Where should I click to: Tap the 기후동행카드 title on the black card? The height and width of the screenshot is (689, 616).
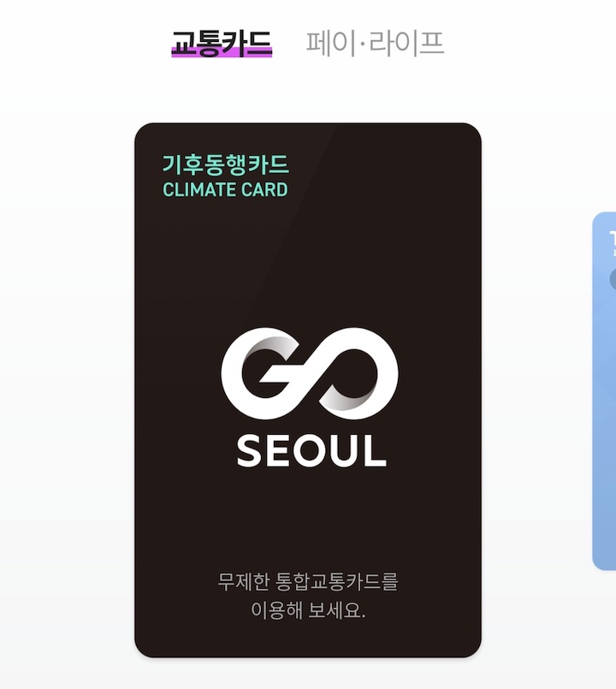coord(225,164)
